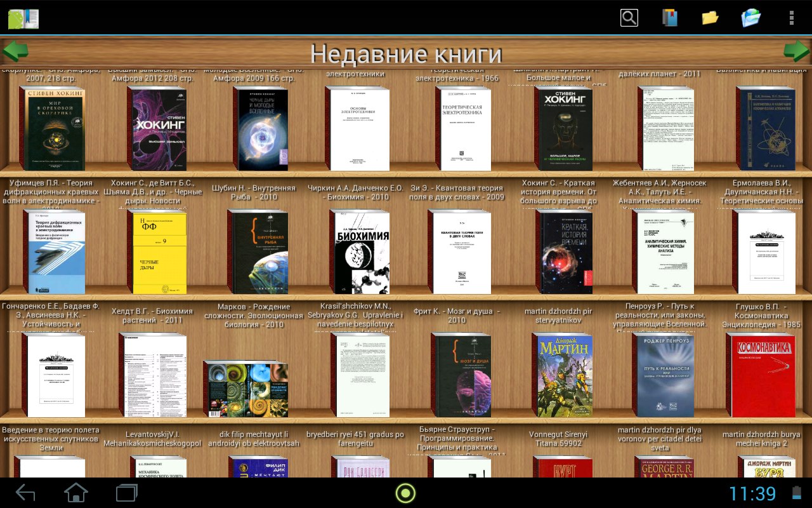Open Внутренняя рыба book cover
This screenshot has width=812, height=508.
coord(258,252)
